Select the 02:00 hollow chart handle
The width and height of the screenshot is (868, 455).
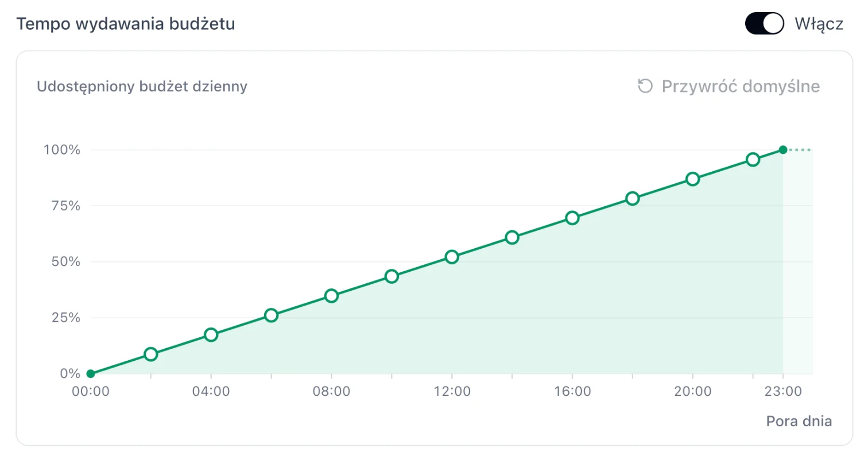click(150, 354)
